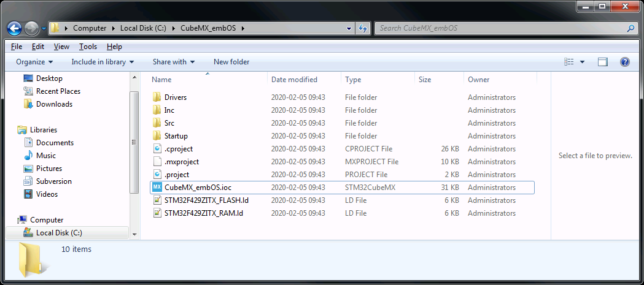Image resolution: width=644 pixels, height=285 pixels.
Task: Select the Drivers folder icon
Action: click(x=157, y=97)
